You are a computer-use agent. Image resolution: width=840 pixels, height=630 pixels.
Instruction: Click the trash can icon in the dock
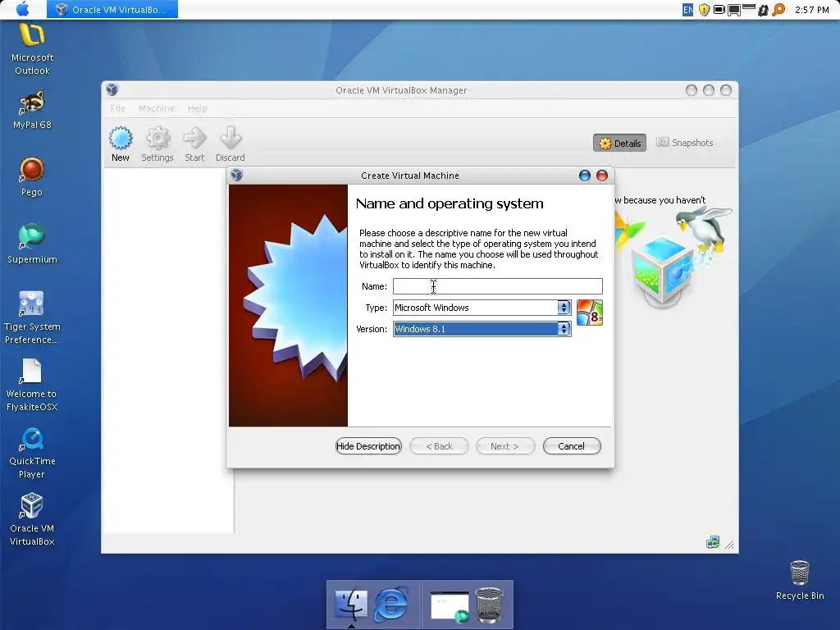pos(489,605)
